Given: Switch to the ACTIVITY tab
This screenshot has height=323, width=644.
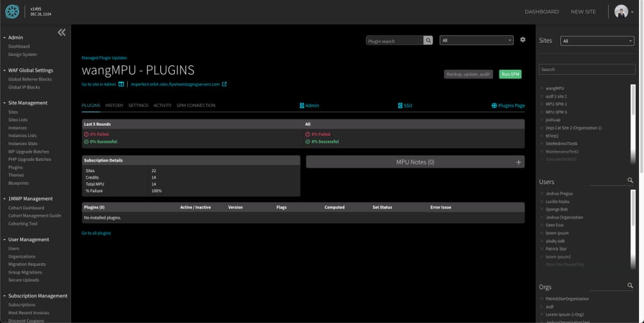Looking at the screenshot, I should pyautogui.click(x=162, y=106).
